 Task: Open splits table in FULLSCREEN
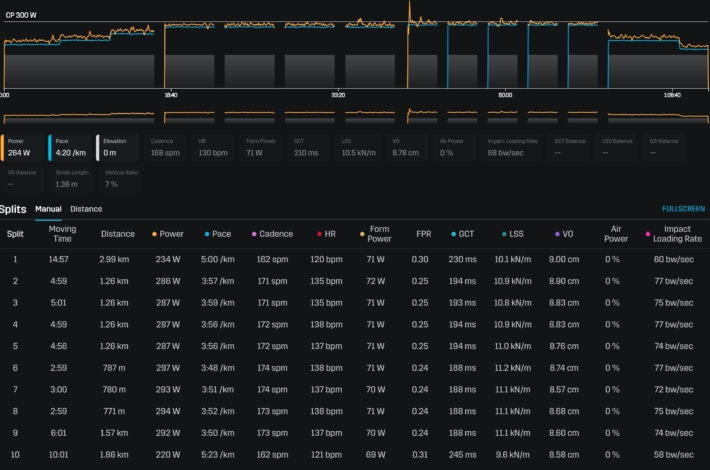[683, 209]
